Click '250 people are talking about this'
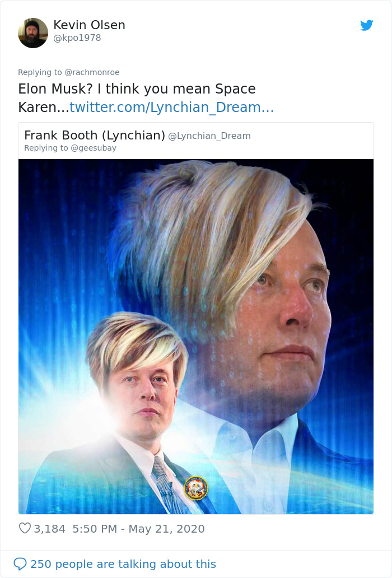392x578 pixels. [123, 564]
